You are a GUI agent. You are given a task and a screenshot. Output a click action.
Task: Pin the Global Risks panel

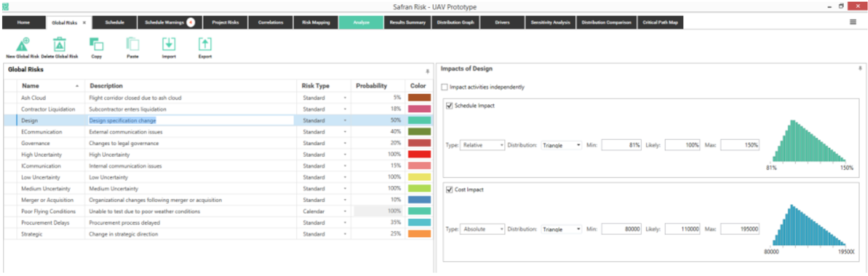pos(427,71)
